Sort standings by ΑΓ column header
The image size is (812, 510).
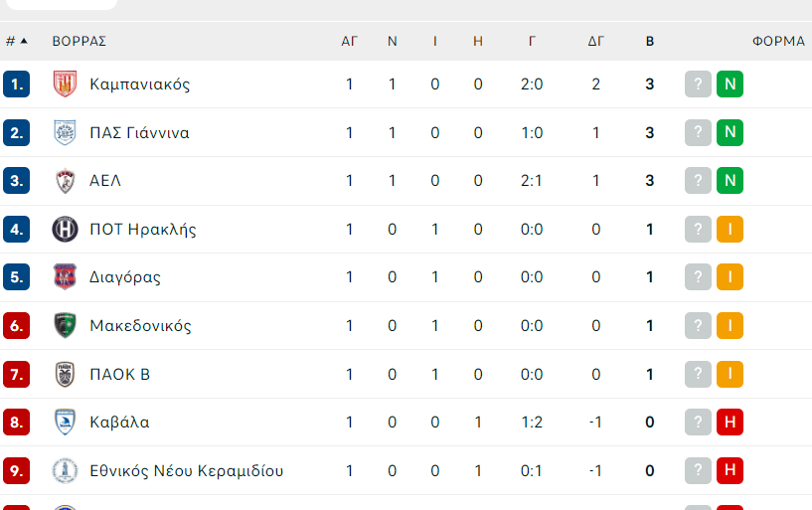(350, 42)
